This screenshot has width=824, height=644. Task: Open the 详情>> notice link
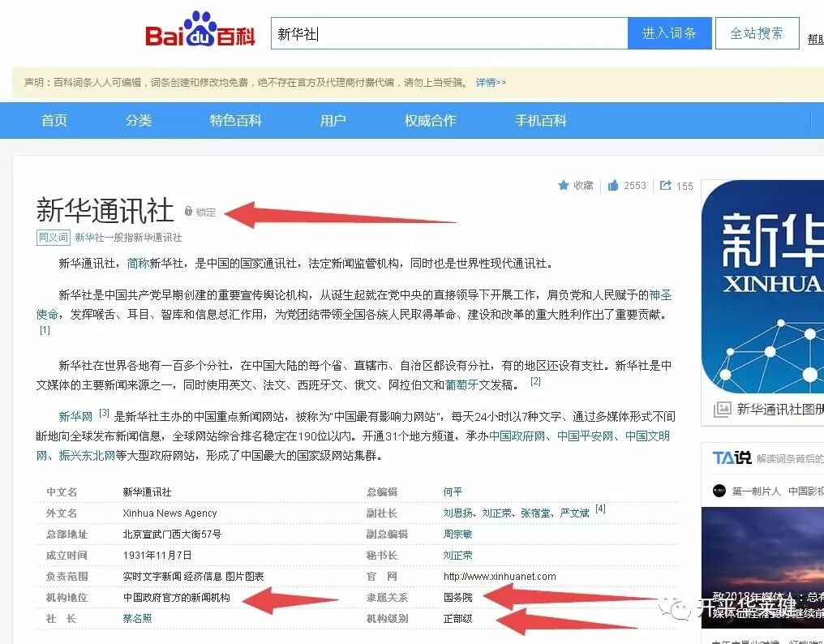pos(491,83)
